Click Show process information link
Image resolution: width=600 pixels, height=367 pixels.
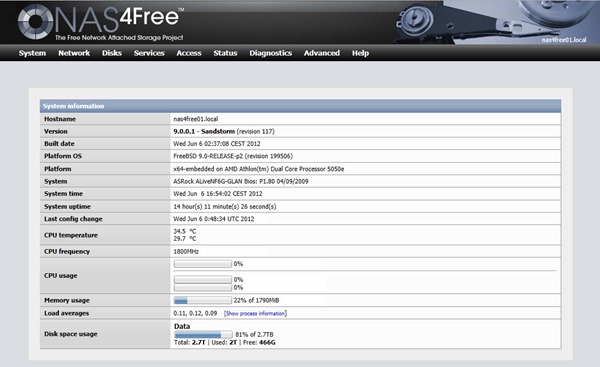coord(255,313)
